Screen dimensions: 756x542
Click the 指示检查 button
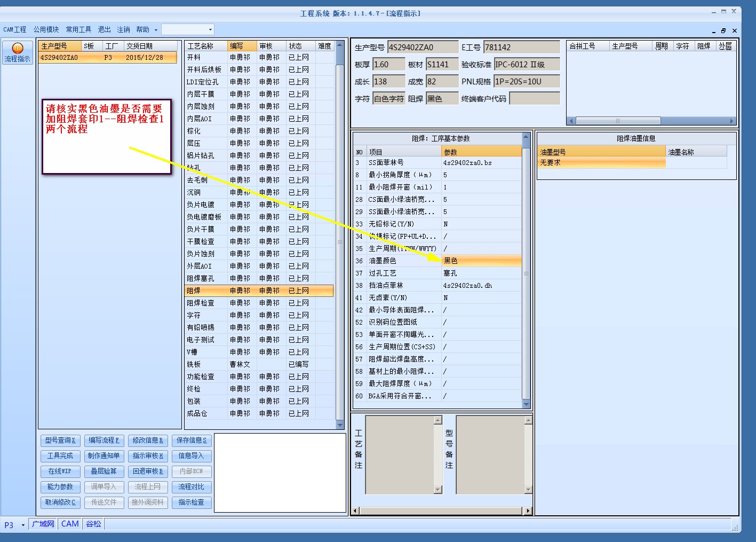(192, 502)
